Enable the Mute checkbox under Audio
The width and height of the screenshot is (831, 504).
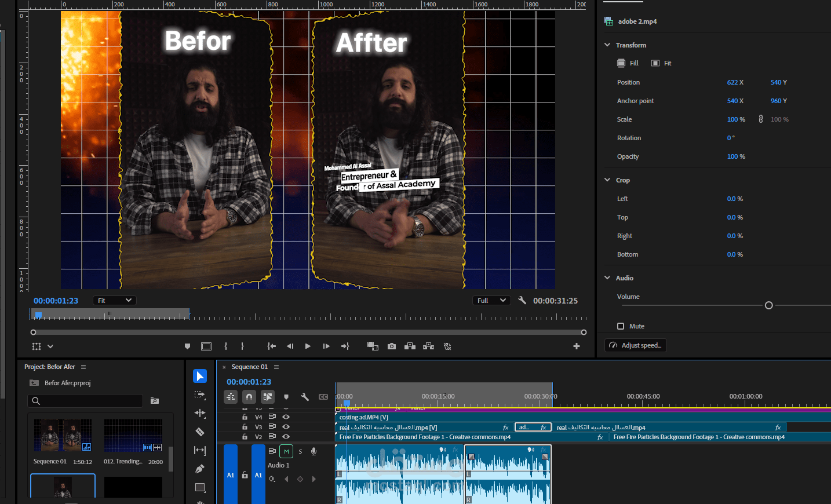621,326
